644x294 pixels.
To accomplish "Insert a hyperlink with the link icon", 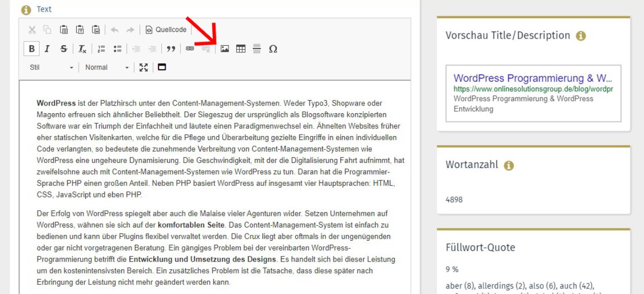I will (x=191, y=49).
